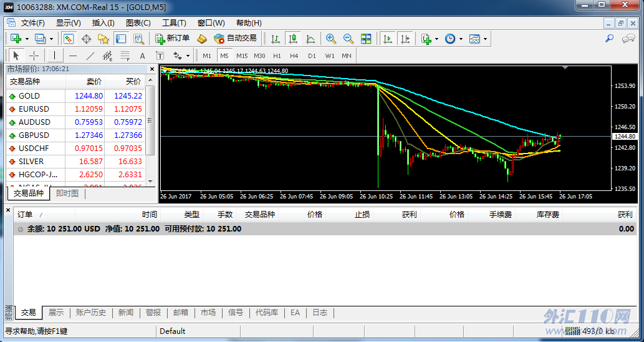This screenshot has width=644, height=342.
Task: Click the New Chart icon
Action: [x=16, y=39]
